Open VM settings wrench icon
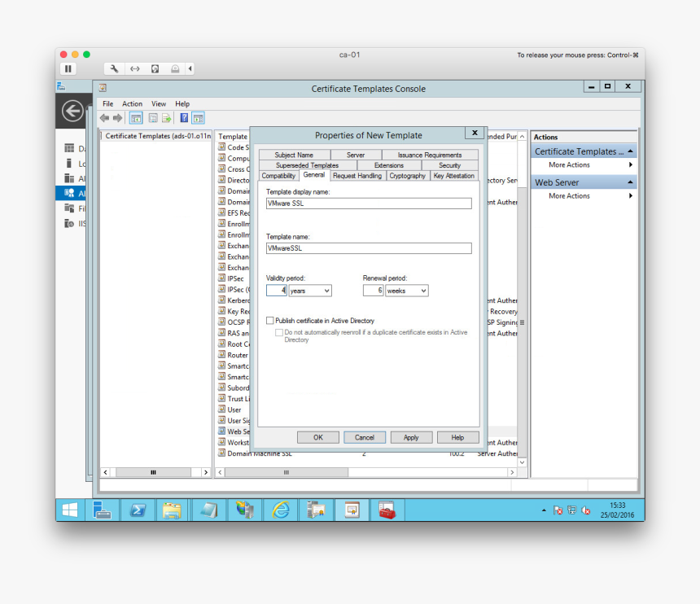The width and height of the screenshot is (700, 604). coord(114,68)
